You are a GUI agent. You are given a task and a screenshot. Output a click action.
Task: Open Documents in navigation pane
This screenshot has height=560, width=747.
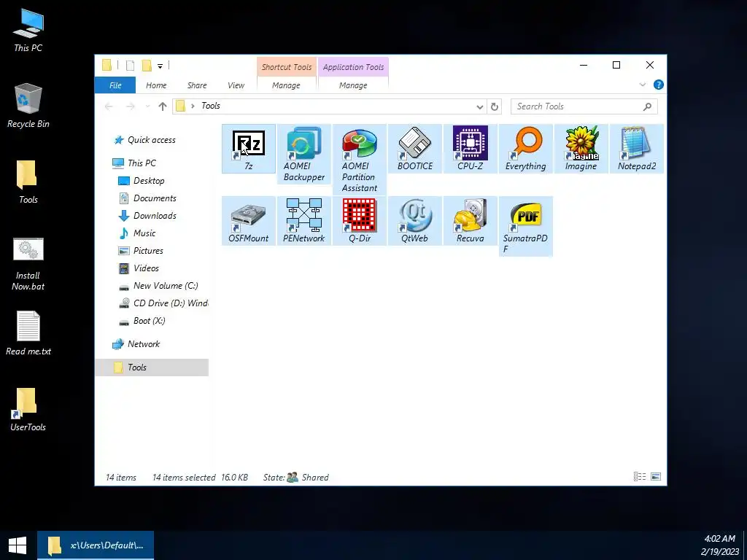pyautogui.click(x=155, y=198)
